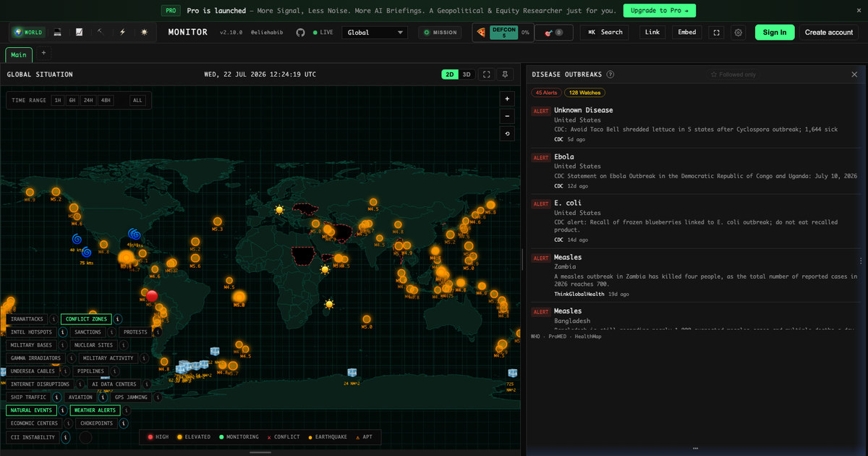Viewport: 868px width, 456px height.
Task: Select the pickaxe commodity variant icon
Action: click(101, 32)
